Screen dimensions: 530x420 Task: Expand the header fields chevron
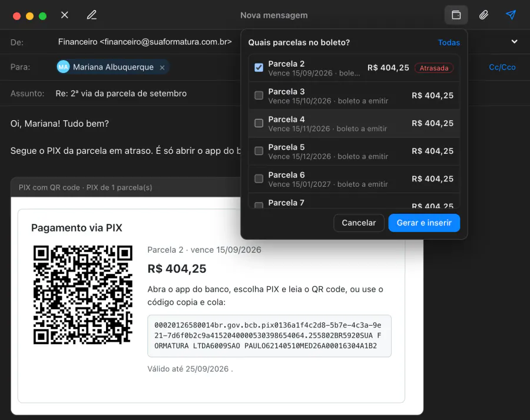point(514,42)
